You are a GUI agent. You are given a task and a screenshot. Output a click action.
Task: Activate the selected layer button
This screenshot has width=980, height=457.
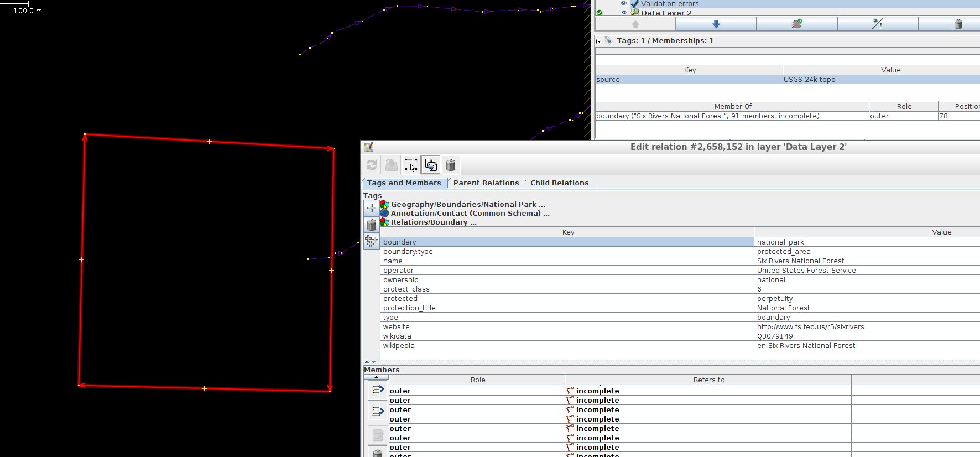point(796,24)
